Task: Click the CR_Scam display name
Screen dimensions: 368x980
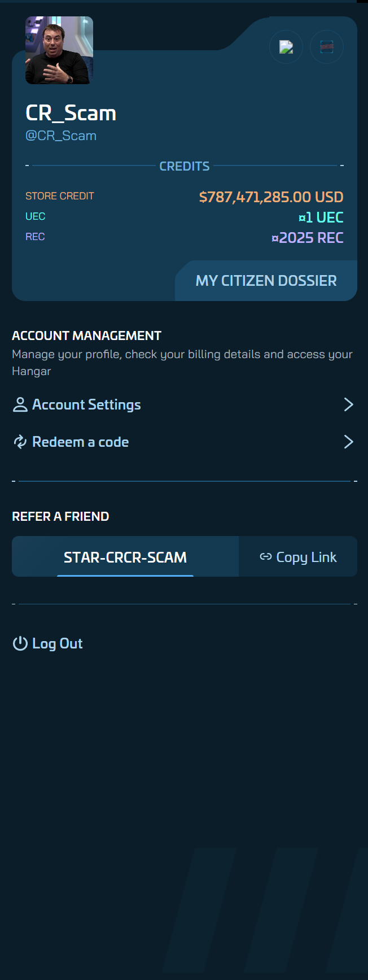Action: [71, 113]
